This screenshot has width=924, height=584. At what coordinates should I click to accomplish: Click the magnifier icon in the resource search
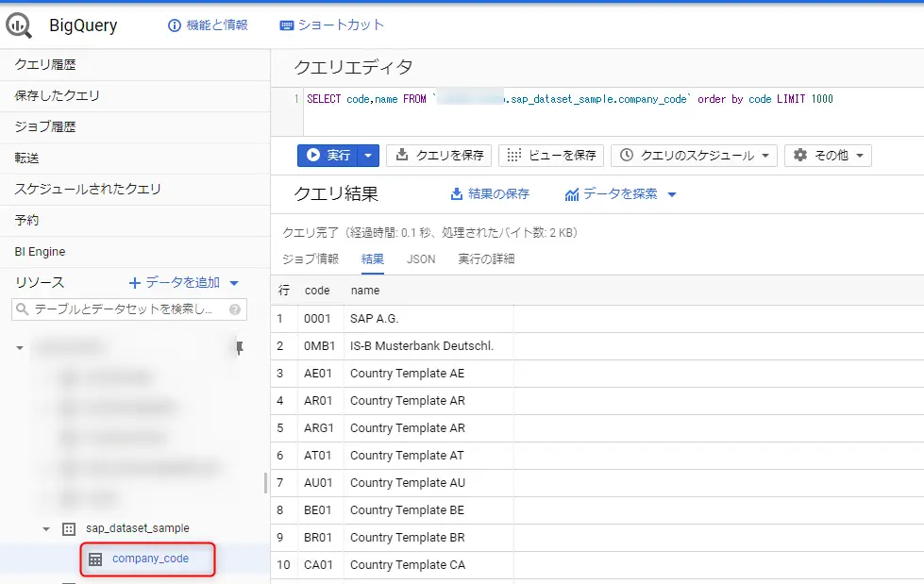tap(23, 309)
